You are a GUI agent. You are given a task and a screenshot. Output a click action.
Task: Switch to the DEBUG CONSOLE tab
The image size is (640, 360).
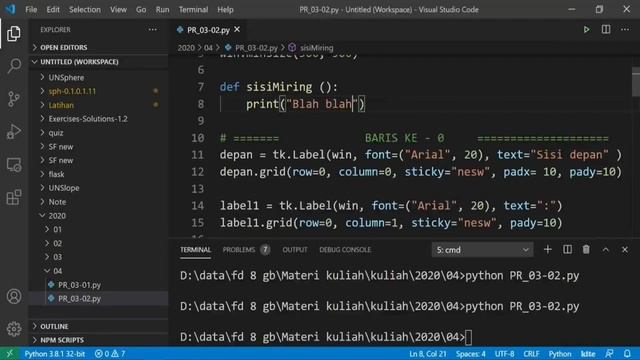tap(345, 249)
